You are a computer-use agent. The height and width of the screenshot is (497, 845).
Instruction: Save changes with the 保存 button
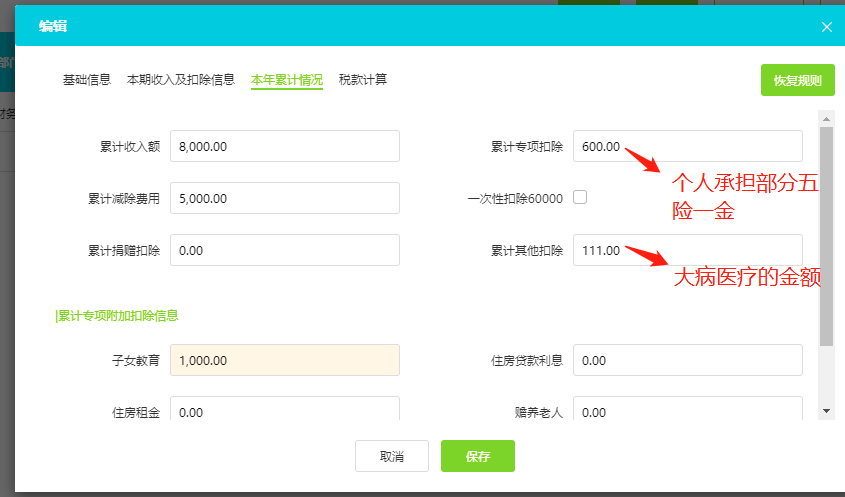(x=477, y=456)
